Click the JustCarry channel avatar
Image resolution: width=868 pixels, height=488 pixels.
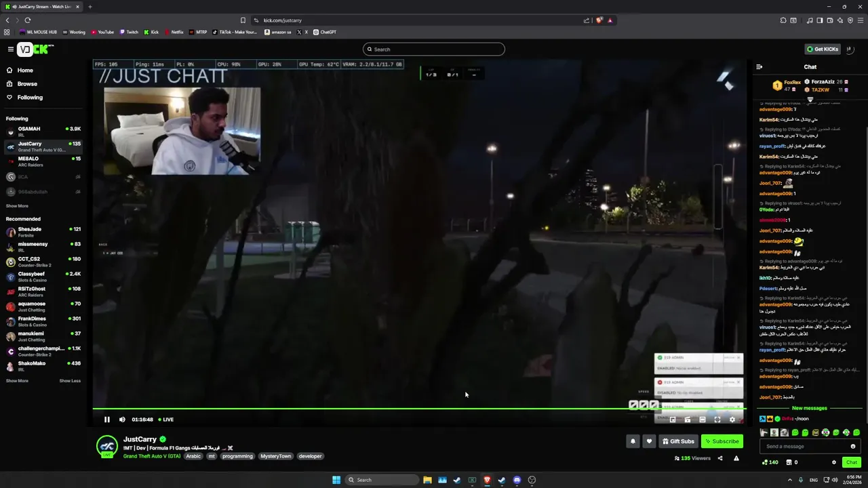(x=106, y=447)
